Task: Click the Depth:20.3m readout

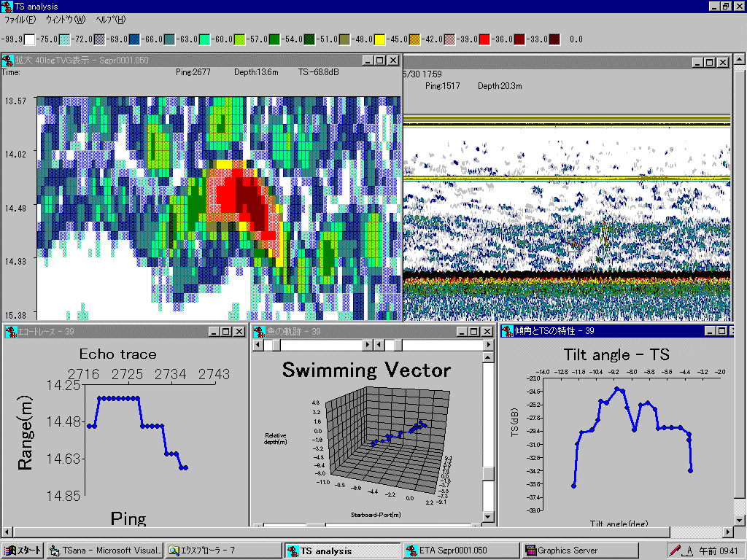Action: pyautogui.click(x=500, y=86)
